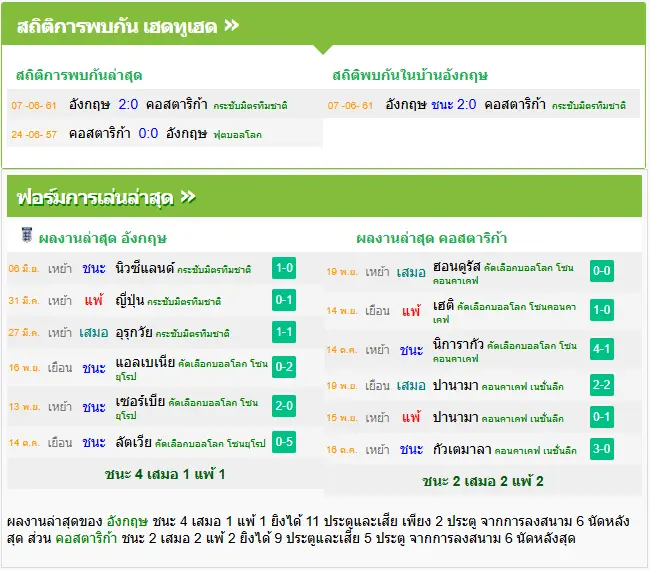Viewport: 650px width, 570px height.
Task: Click the 0-5 score badge for ลัตเวีย
Action: (x=284, y=442)
